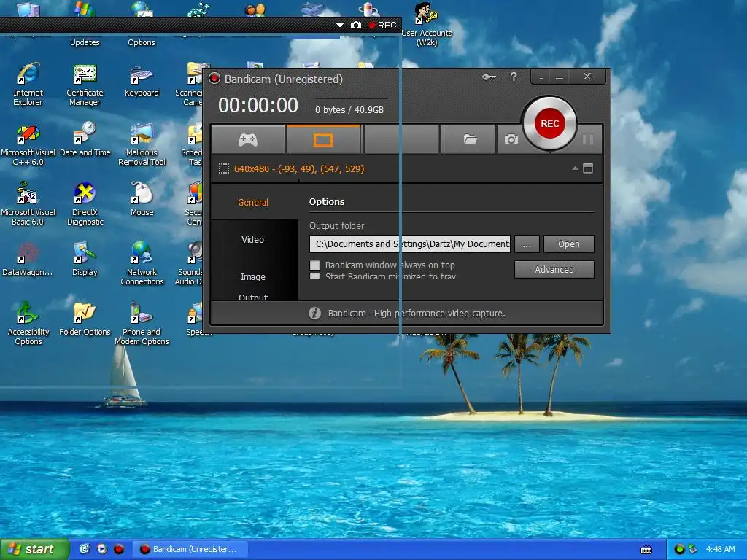Select User Accounts (W2k) desktop icon
Screen dimensions: 747x560
coord(426,25)
